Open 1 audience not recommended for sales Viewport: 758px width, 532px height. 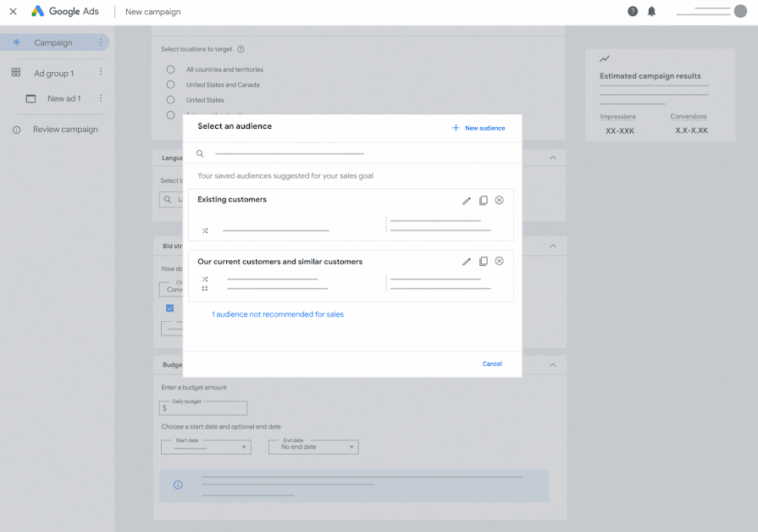pos(278,314)
